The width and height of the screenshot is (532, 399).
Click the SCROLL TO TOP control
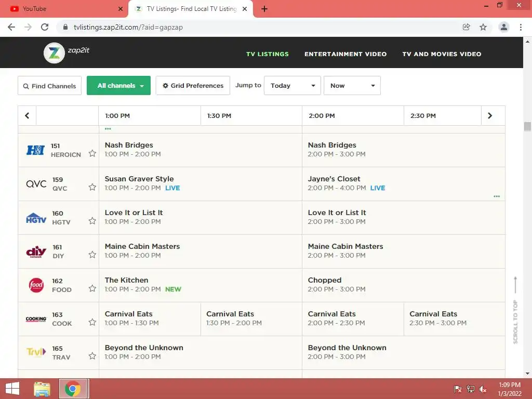tap(515, 311)
